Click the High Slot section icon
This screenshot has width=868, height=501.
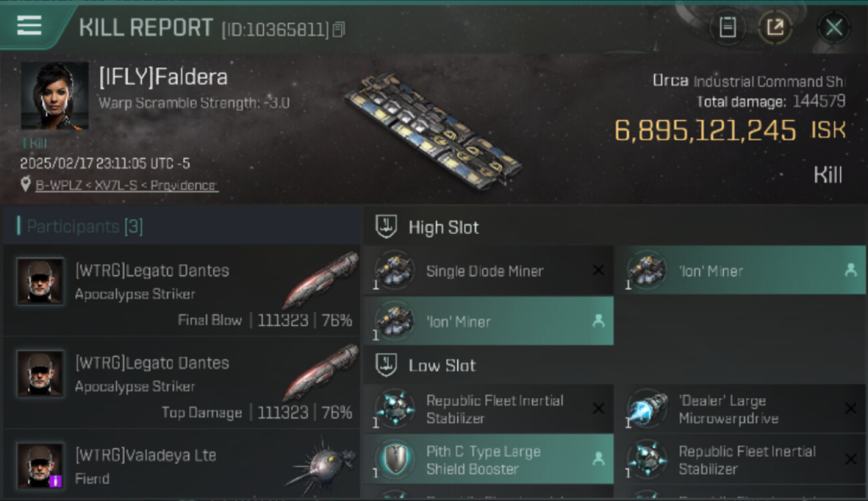[x=386, y=227]
